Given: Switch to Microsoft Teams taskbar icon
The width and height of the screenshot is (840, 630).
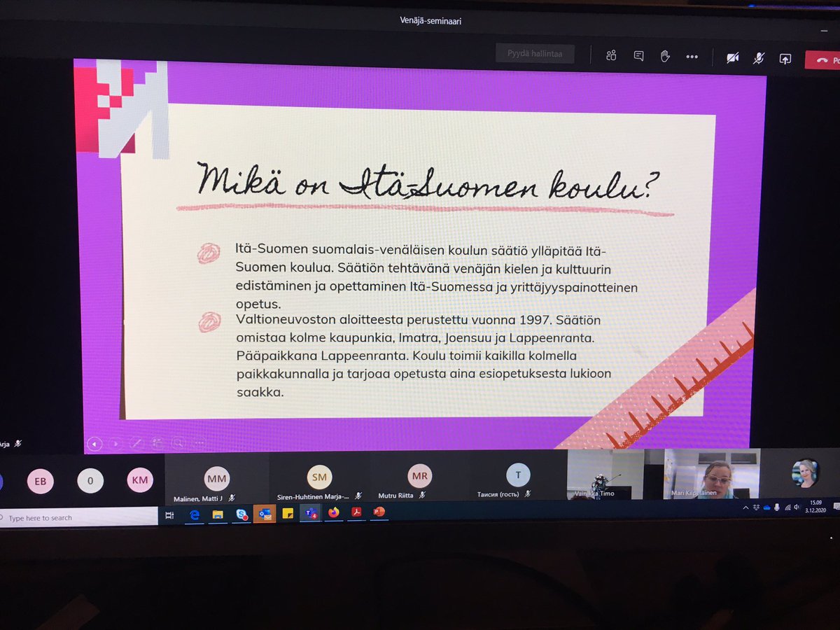Looking at the screenshot, I should [x=309, y=513].
